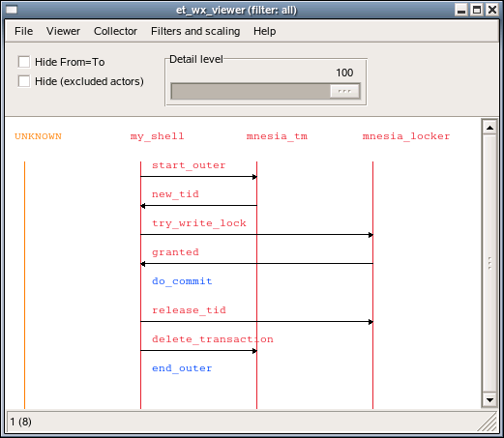The width and height of the screenshot is (504, 438).
Task: Click the scrollbar down arrow
Action: pos(489,400)
